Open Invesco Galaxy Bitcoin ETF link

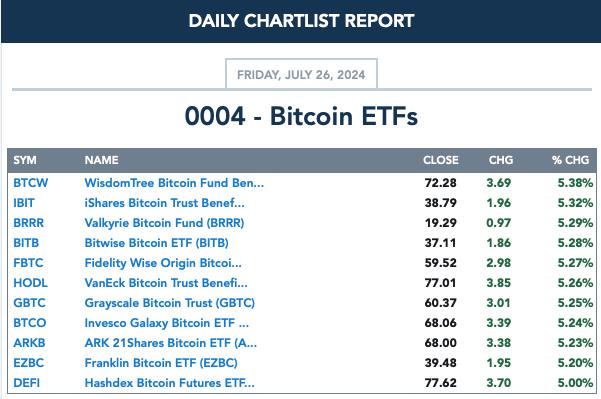pos(167,323)
